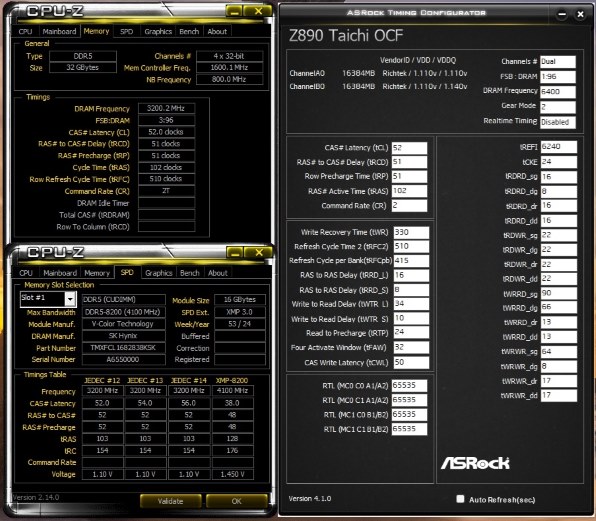The width and height of the screenshot is (596, 521).
Task: Click the DRAM Frequency value 3200.2 MHz
Action: [166, 108]
